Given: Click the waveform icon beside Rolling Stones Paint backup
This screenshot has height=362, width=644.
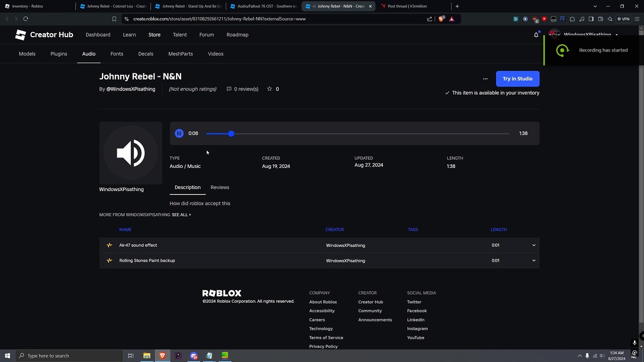Looking at the screenshot, I should pos(109,260).
